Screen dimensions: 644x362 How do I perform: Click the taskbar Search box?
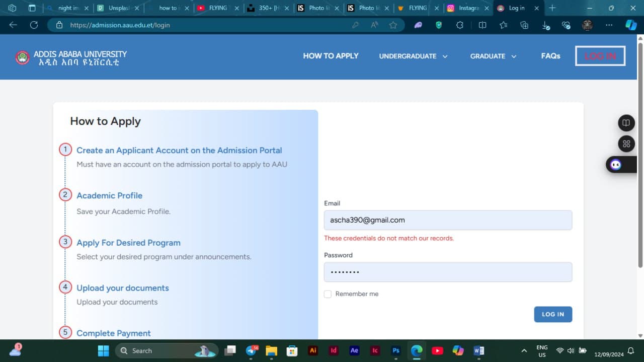[167, 350]
